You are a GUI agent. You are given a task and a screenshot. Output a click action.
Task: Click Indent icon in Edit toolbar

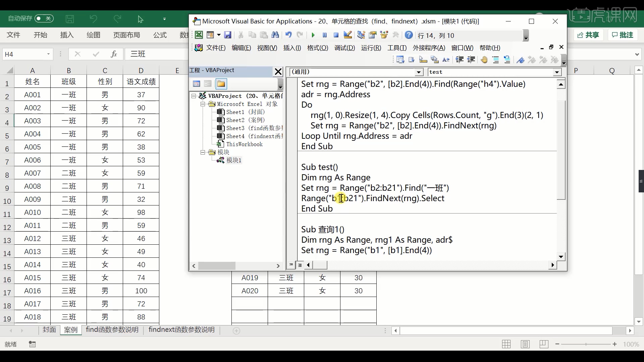[x=460, y=60]
